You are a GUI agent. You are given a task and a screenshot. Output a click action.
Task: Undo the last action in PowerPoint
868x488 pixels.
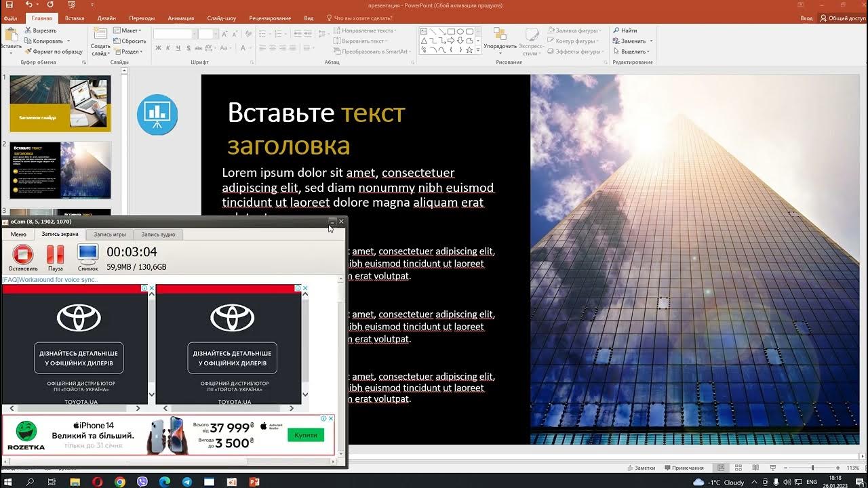click(x=28, y=5)
